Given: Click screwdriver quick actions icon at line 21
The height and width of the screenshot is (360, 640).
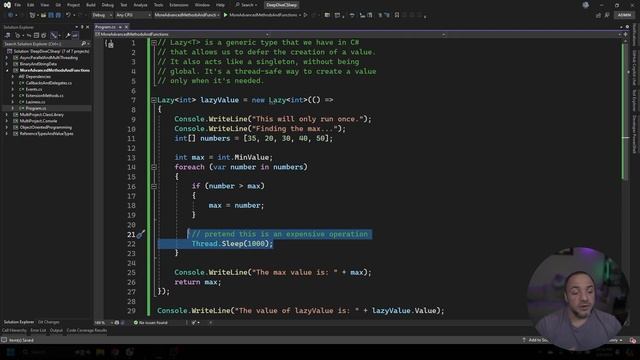Looking at the screenshot, I should 140,234.
